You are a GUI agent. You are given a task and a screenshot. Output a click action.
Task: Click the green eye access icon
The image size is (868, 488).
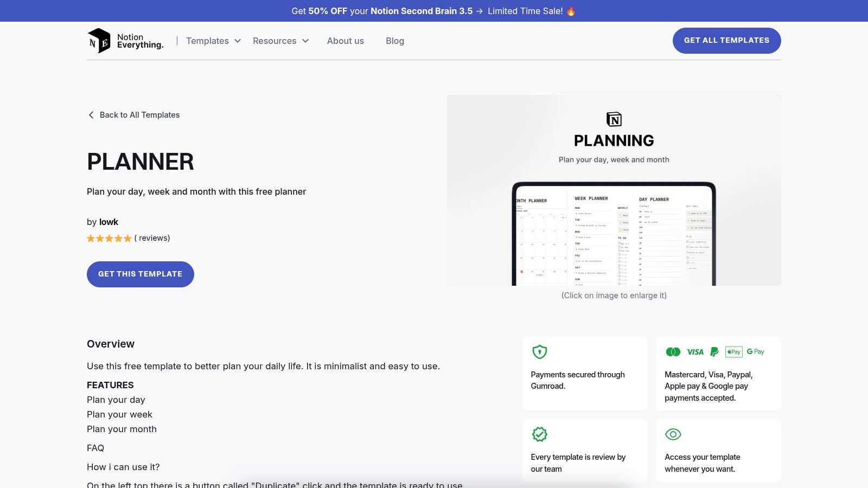pos(673,434)
